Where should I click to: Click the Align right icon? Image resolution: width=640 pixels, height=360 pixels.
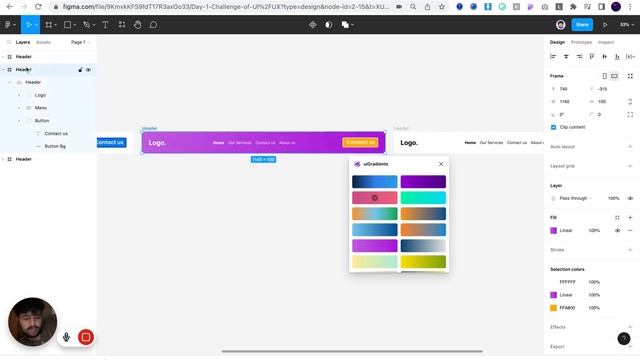[579, 57]
